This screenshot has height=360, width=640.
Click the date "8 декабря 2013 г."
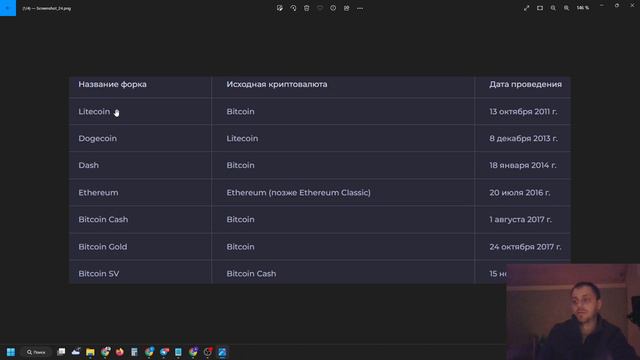point(524,139)
